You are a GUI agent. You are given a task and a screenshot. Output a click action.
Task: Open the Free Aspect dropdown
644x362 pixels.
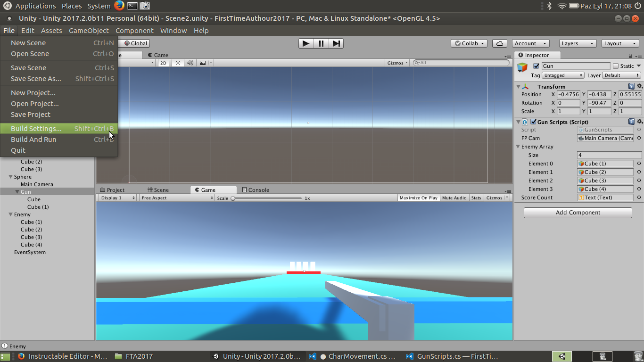(x=177, y=198)
